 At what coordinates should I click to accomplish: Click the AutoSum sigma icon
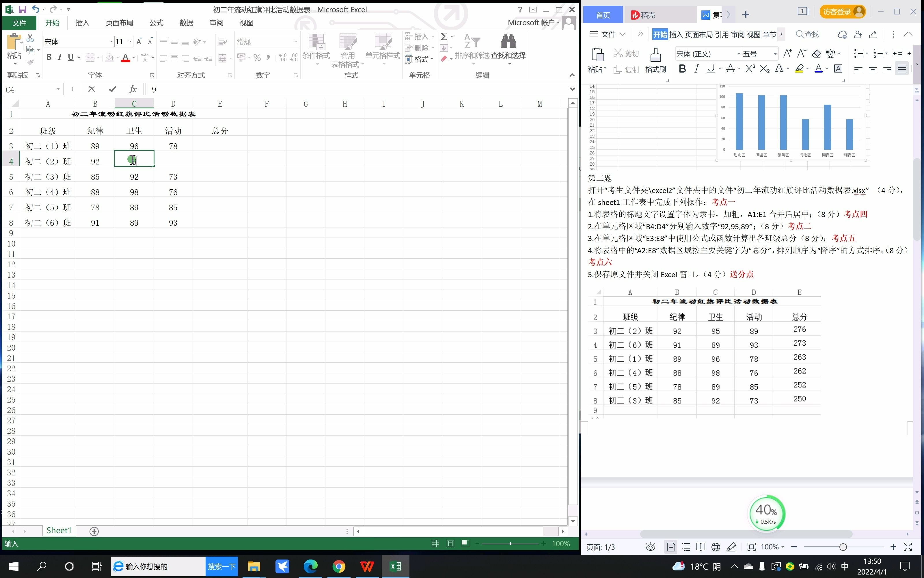(444, 36)
